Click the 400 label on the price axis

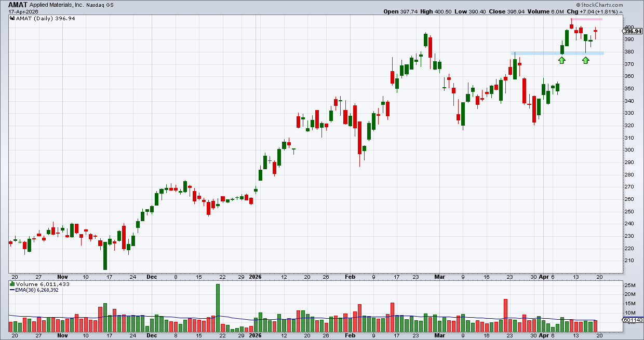click(x=628, y=27)
